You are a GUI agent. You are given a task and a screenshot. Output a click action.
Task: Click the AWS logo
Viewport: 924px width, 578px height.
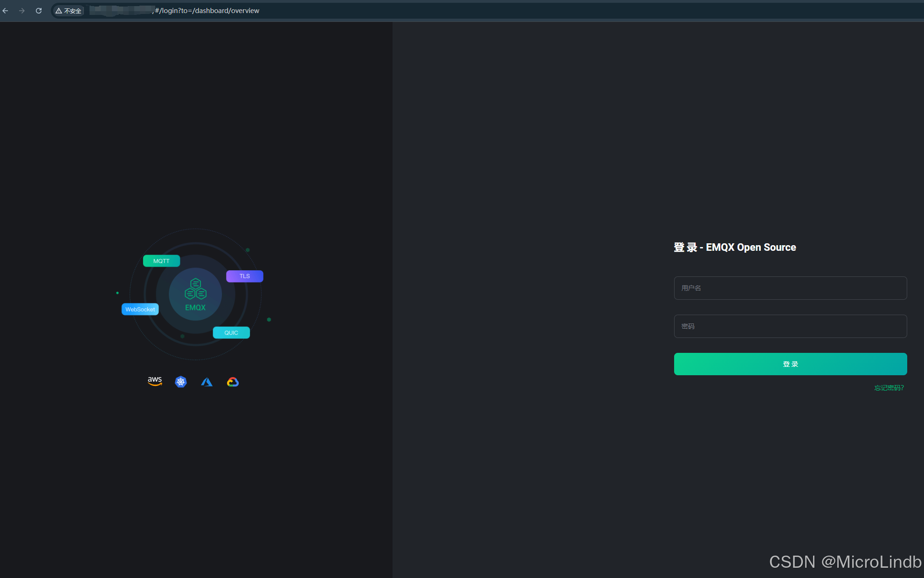[155, 381]
